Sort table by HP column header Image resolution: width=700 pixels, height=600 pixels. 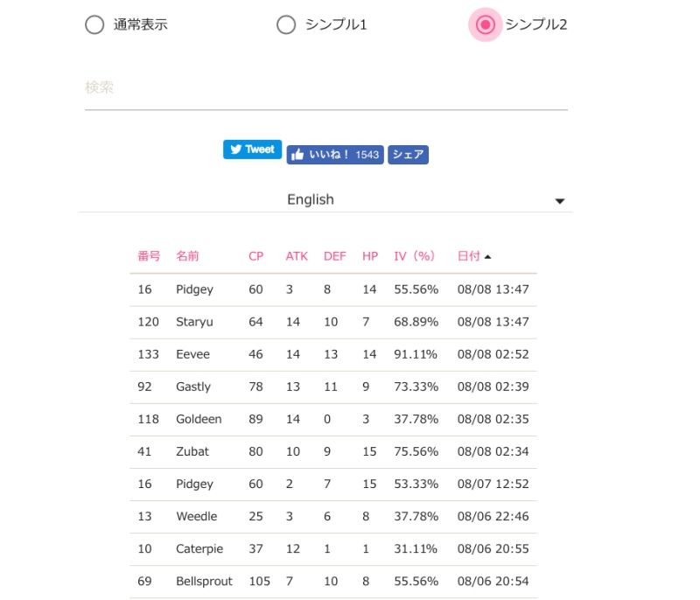pos(370,256)
